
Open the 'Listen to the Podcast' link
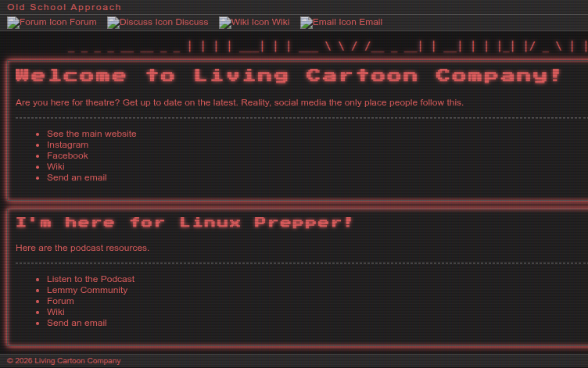[x=91, y=279]
